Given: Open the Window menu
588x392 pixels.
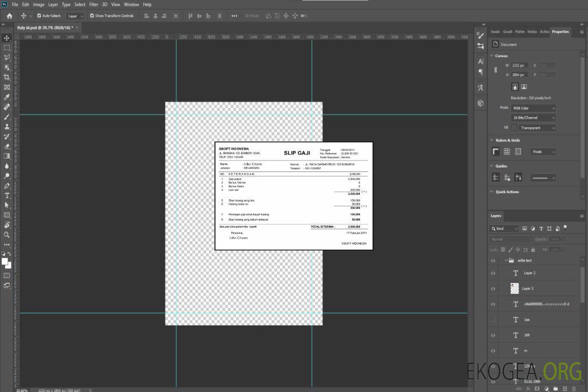Looking at the screenshot, I should click(x=131, y=4).
